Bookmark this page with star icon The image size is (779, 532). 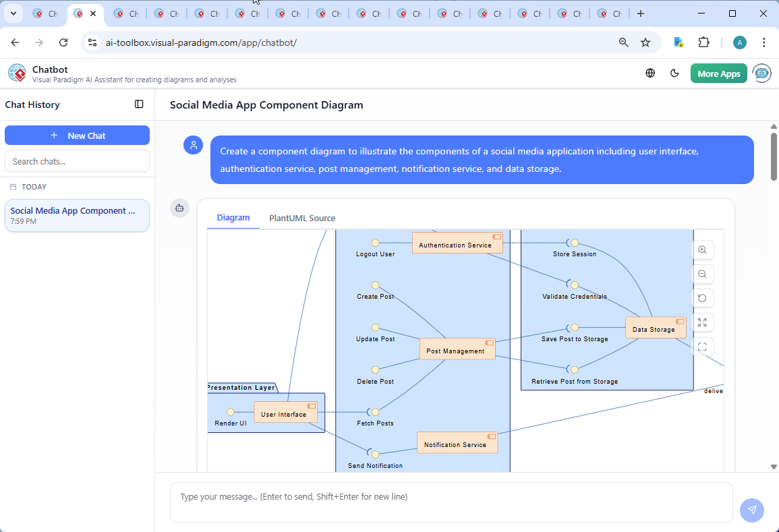[x=645, y=42]
